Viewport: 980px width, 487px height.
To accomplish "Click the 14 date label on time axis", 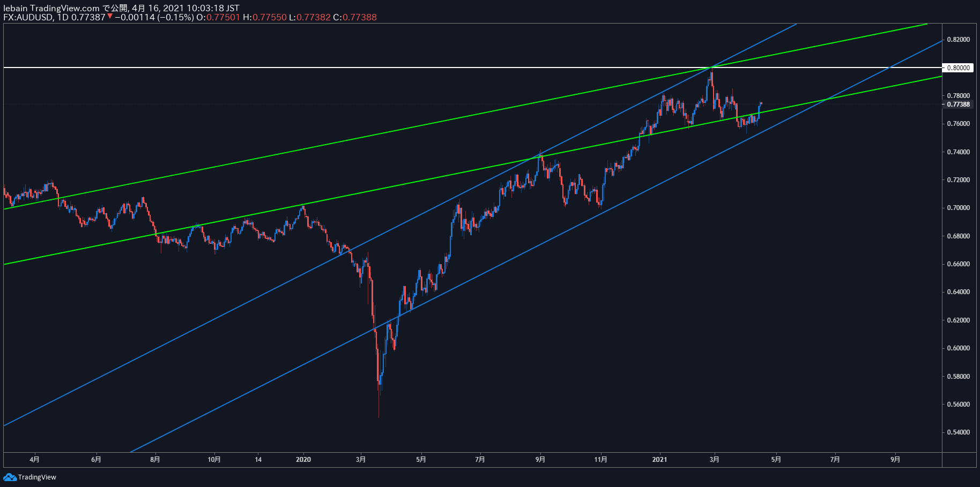I will point(258,460).
